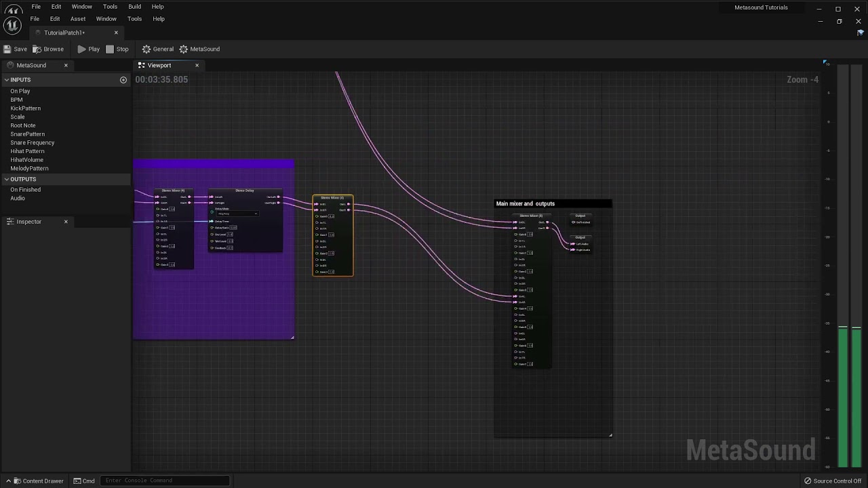Viewport: 868px width, 488px height.
Task: Select the Scale input
Action: (x=18, y=117)
